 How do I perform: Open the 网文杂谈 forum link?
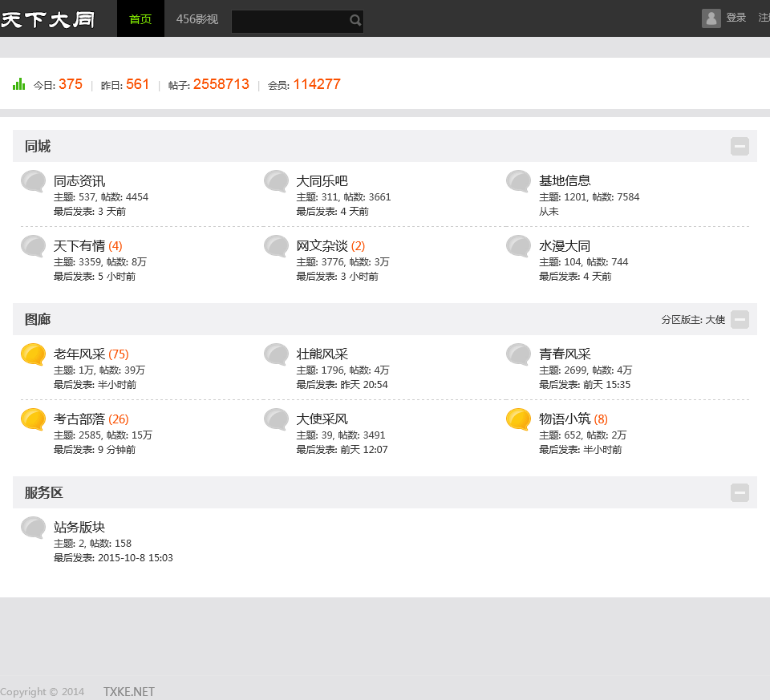322,246
